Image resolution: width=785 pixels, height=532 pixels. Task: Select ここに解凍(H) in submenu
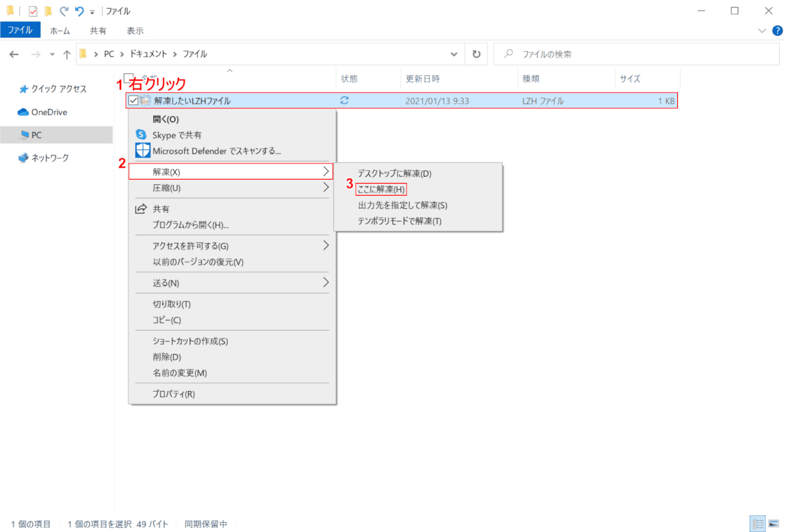418,189
